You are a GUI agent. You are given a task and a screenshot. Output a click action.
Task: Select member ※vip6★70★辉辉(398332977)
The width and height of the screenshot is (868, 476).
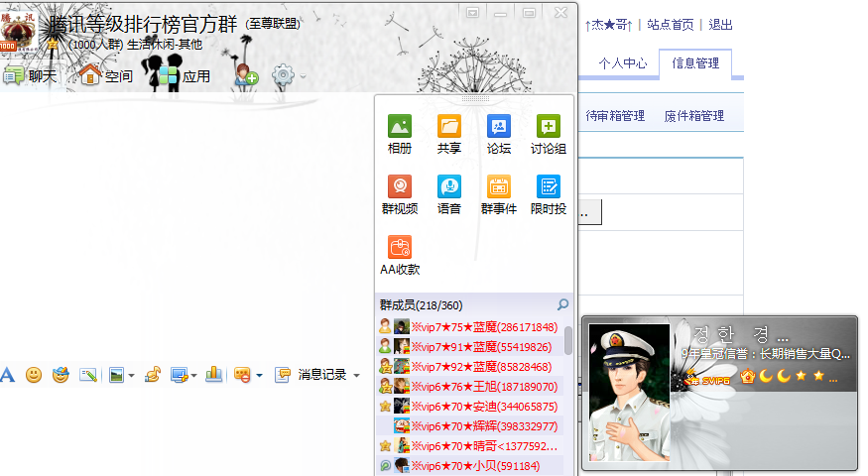(469, 426)
